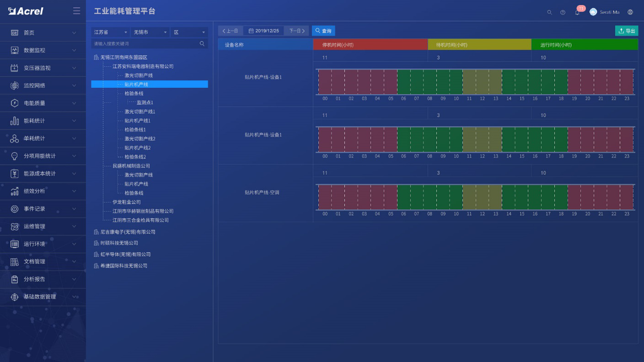Screen dimensions: 644x362
Task: Select the 监测点1 tree node
Action: click(145, 102)
